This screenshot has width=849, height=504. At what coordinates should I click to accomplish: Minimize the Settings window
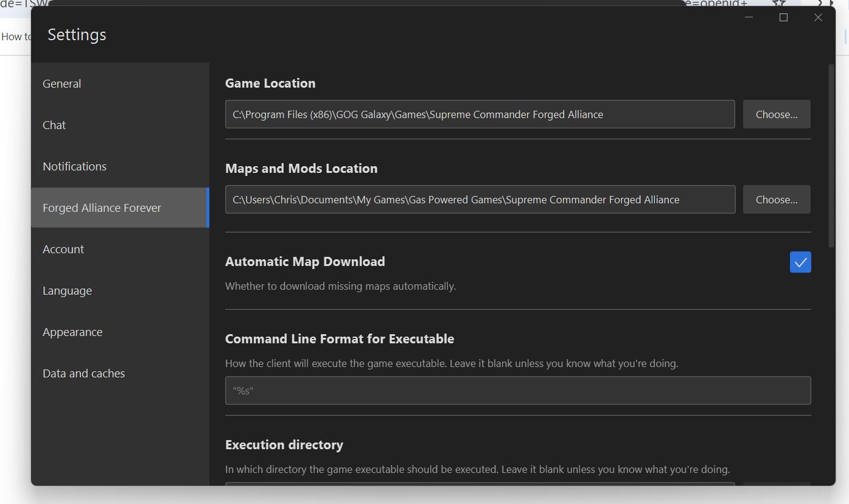pos(749,18)
